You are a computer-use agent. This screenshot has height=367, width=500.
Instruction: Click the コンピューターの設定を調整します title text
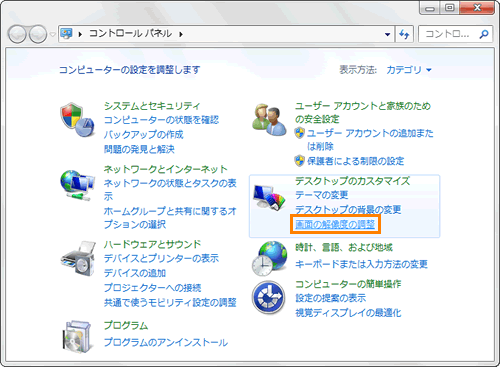click(x=130, y=70)
